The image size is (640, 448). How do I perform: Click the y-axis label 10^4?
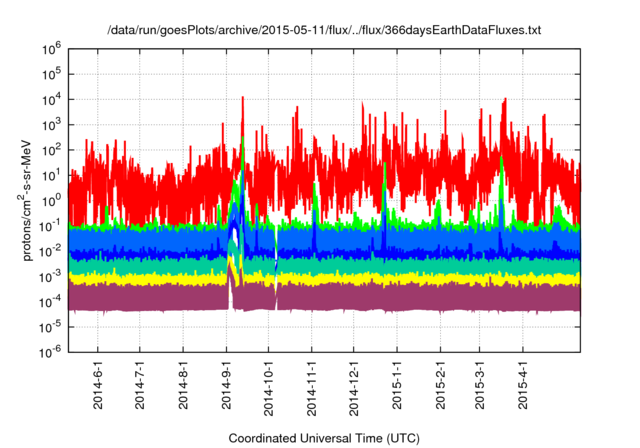click(x=51, y=100)
